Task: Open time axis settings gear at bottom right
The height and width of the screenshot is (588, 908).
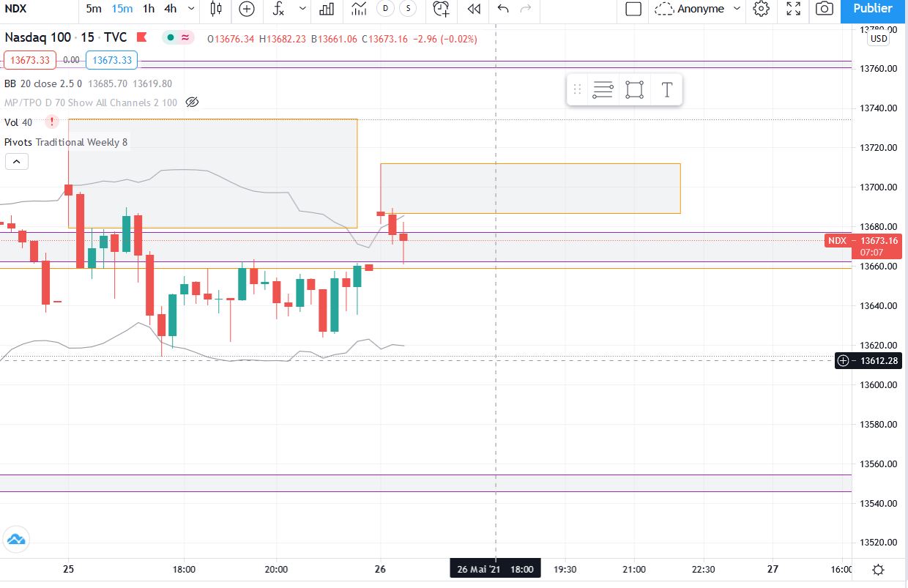Action: tap(879, 570)
